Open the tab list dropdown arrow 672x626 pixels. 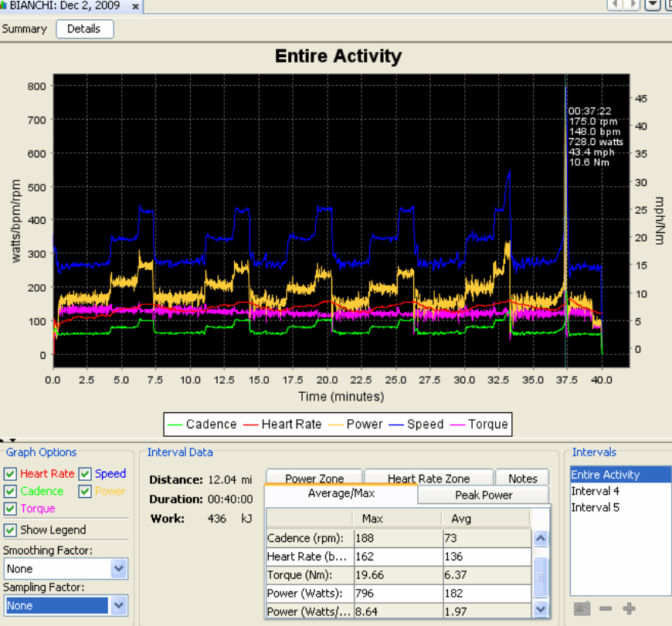[x=653, y=5]
